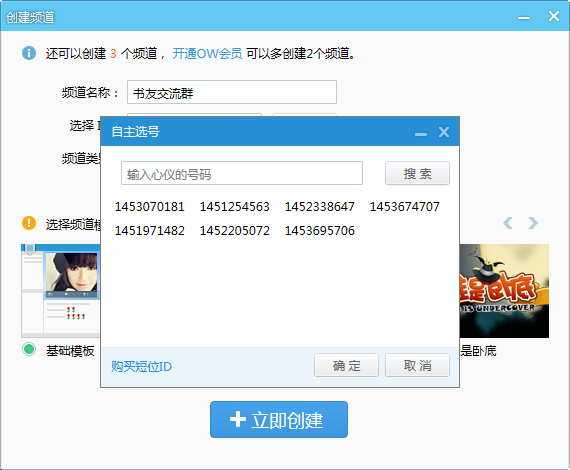Show previous channel templates with left arrow
This screenshot has height=470, width=570.
[x=508, y=223]
